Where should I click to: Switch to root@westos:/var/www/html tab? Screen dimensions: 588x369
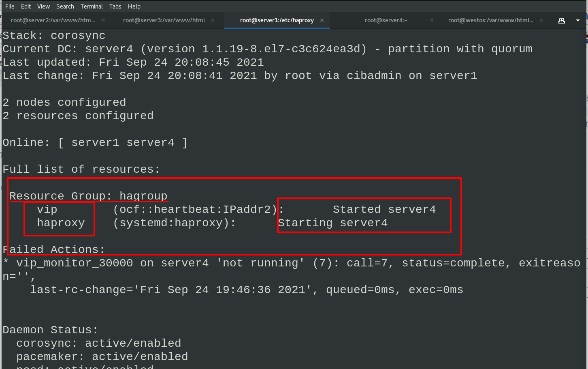[x=491, y=20]
